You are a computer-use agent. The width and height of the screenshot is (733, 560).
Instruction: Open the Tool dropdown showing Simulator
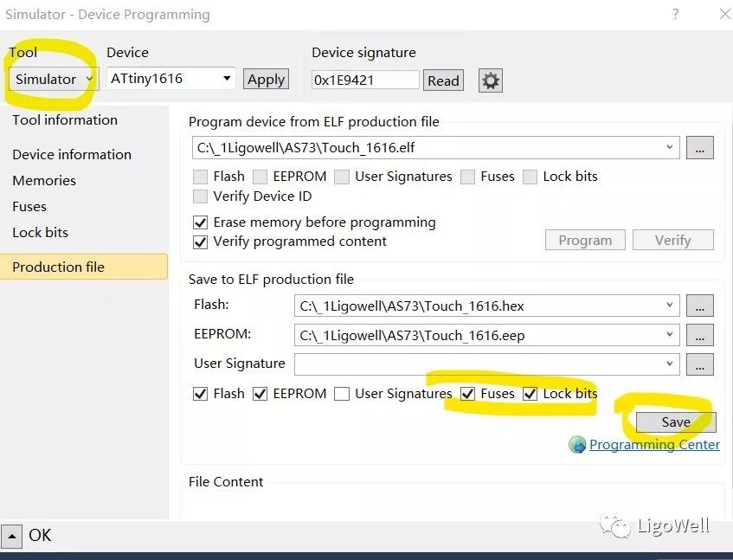click(54, 79)
